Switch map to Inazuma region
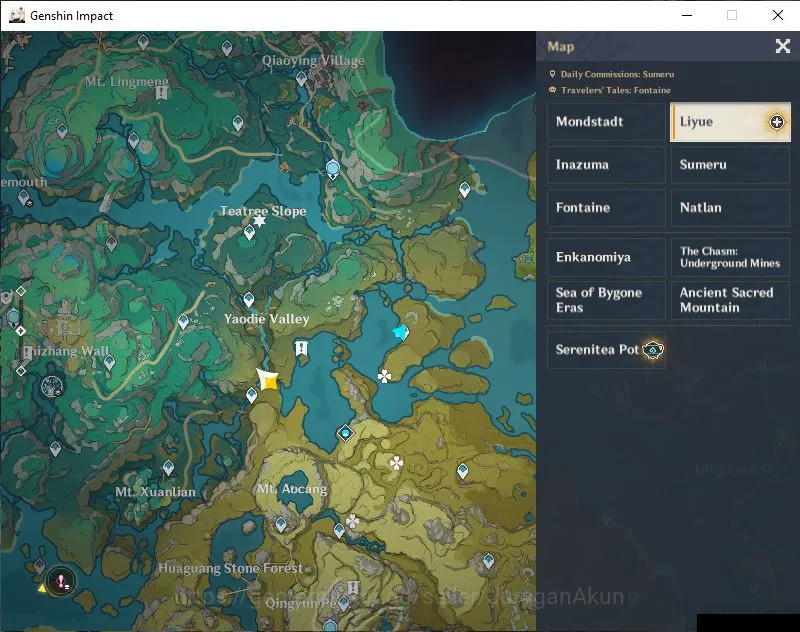The height and width of the screenshot is (632, 800). 606,165
